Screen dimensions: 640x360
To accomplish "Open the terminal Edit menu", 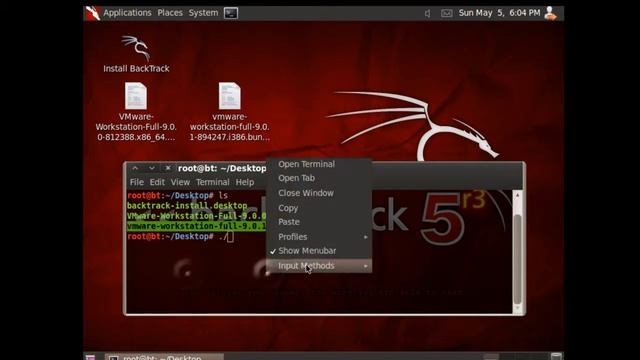I will (x=157, y=182).
